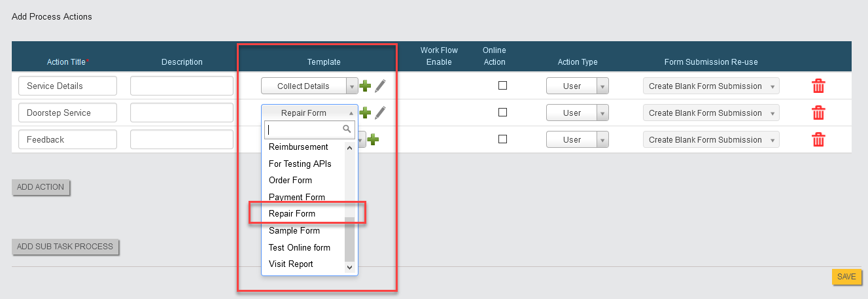Click green plus icon in Service Details row

366,86
